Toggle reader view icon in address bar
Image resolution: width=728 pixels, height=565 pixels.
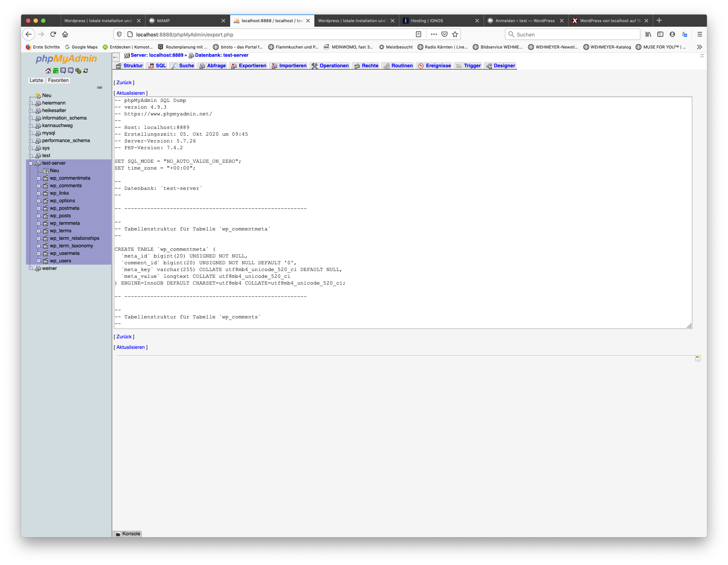(419, 34)
